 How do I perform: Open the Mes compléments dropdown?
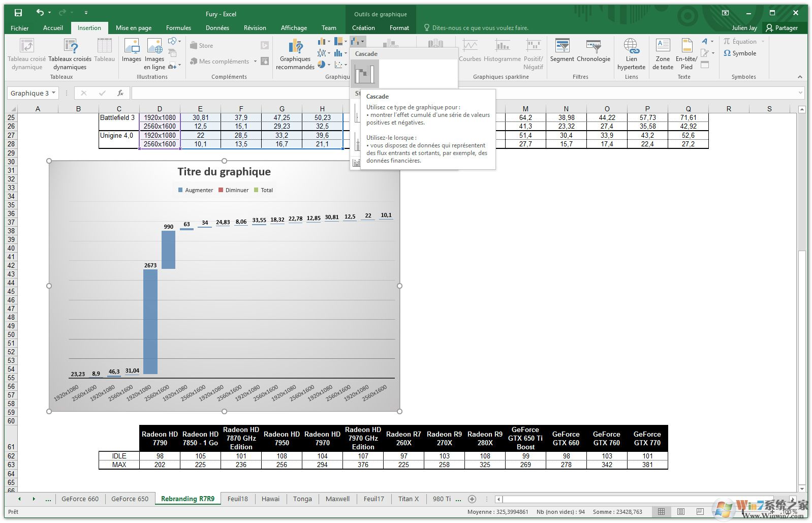pyautogui.click(x=255, y=61)
